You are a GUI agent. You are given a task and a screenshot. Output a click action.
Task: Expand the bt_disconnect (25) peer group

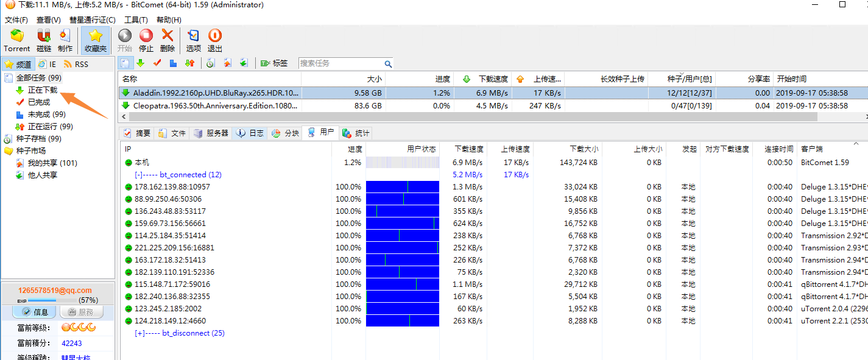coord(138,333)
